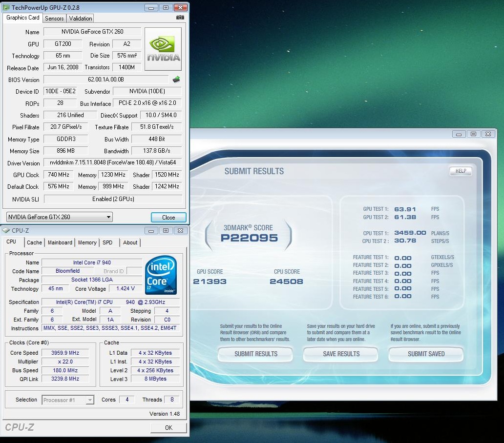Click the SAVE RESULTS button
The image size is (504, 443).
[x=341, y=354]
